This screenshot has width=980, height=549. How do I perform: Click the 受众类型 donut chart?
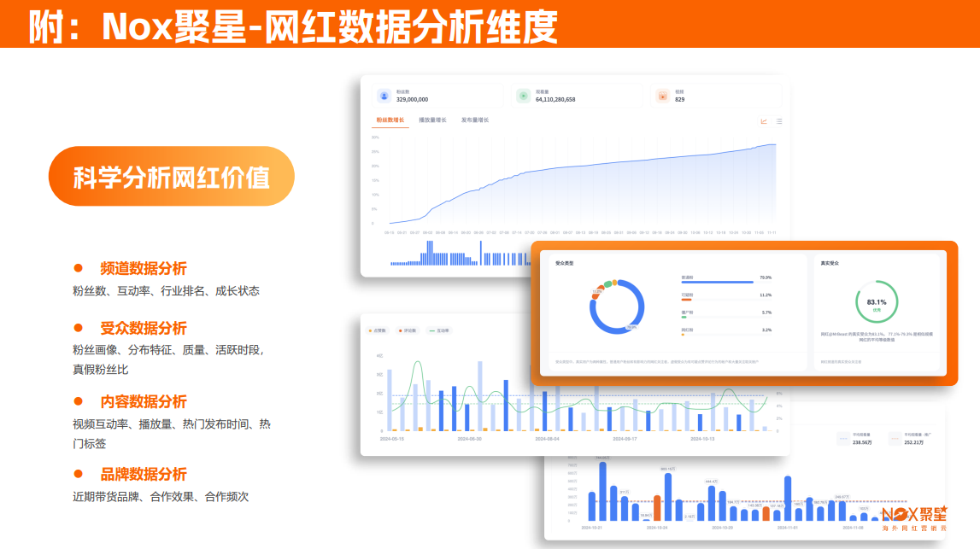(618, 307)
